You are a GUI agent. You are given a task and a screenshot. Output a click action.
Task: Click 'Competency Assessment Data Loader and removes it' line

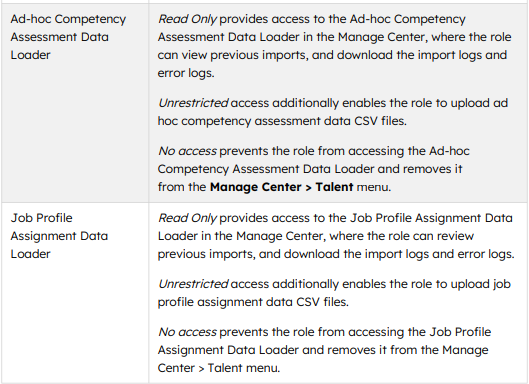pyautogui.click(x=310, y=169)
